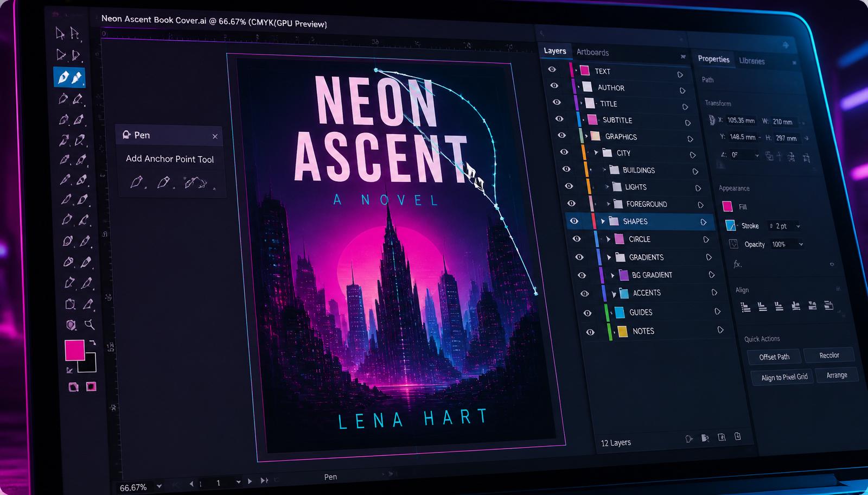Image resolution: width=868 pixels, height=495 pixels.
Task: Switch to the Layers tab
Action: pos(555,50)
